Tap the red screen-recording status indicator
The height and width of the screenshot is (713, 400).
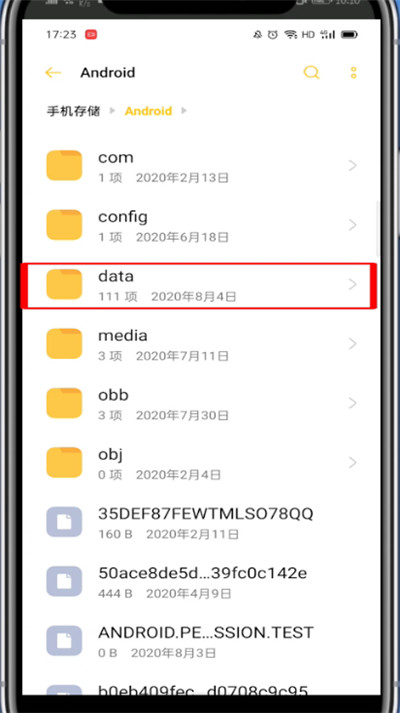coord(91,35)
